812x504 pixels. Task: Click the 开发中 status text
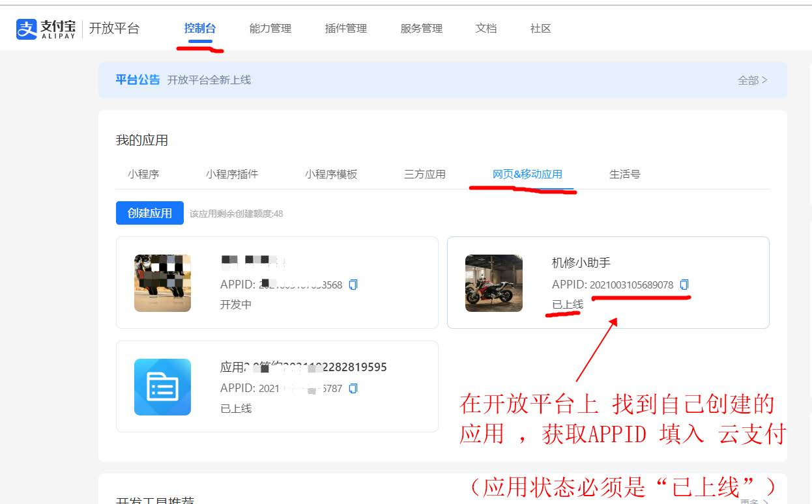[x=237, y=305]
